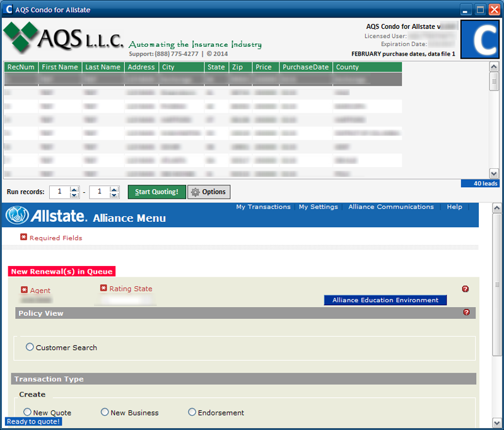Choose the New Business radio option
Viewport: 504px width, 430px height.
click(105, 412)
